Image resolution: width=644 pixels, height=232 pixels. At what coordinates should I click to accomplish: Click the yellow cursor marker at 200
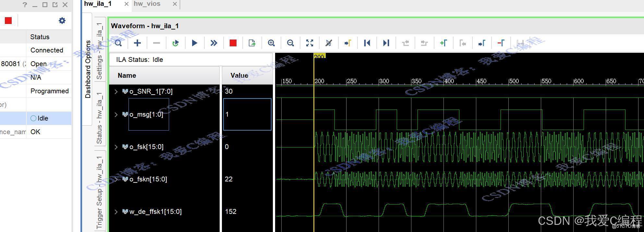click(x=319, y=56)
